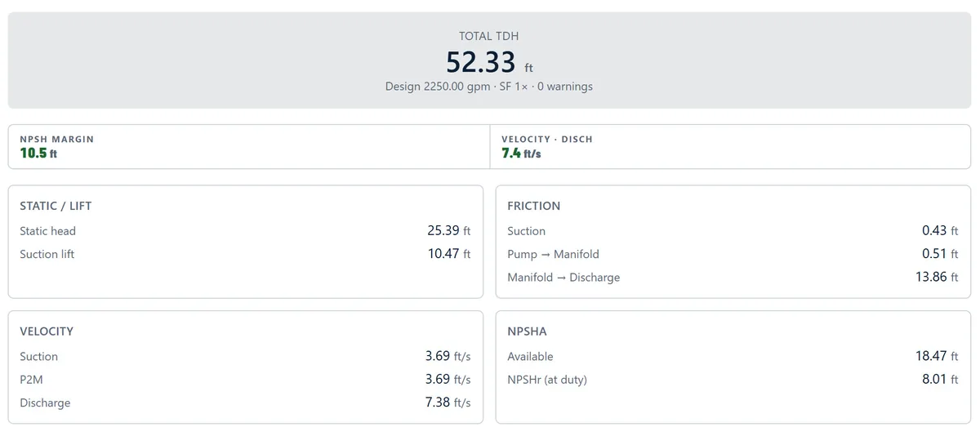Select the NPSHr value 8.01 ft
Viewport: 980px width, 427px height.
click(x=940, y=380)
